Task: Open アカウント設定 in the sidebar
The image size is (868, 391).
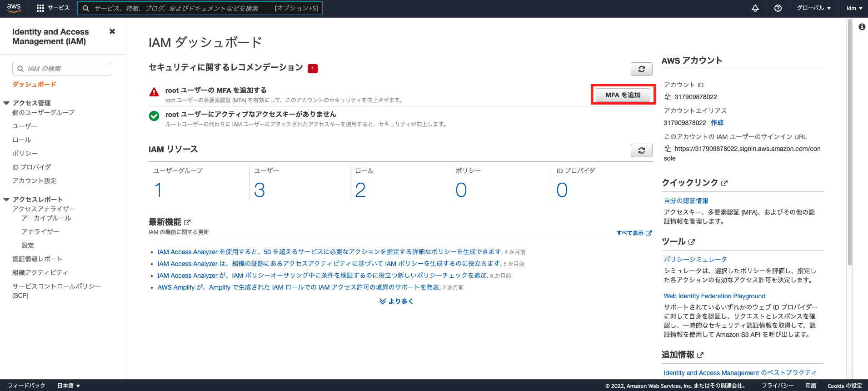Action: tap(35, 180)
